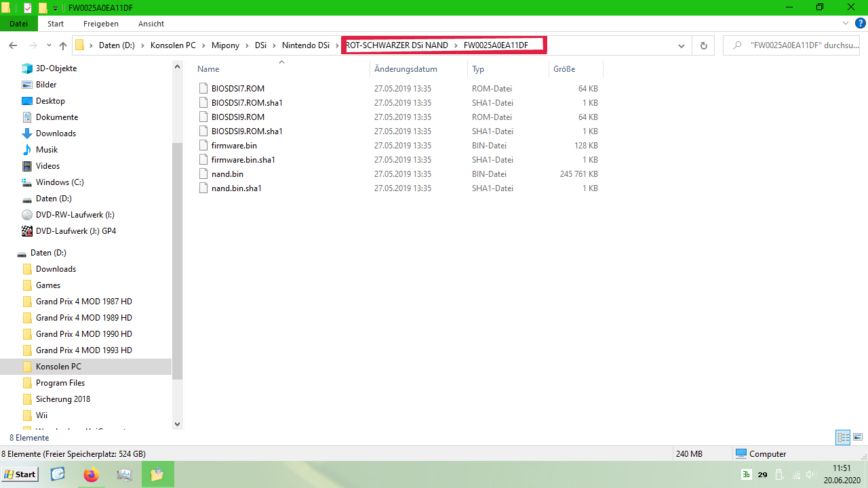Open the Start ribbon tab
The height and width of the screenshot is (488, 868).
56,24
